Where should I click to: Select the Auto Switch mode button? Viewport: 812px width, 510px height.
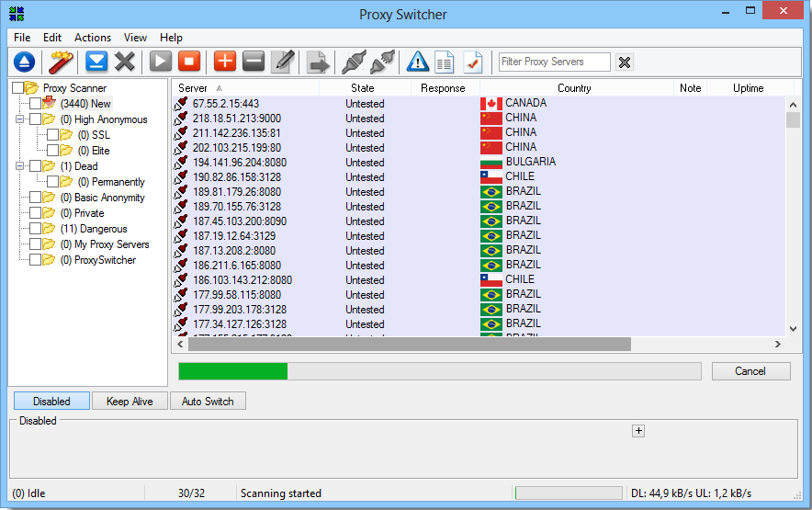208,402
